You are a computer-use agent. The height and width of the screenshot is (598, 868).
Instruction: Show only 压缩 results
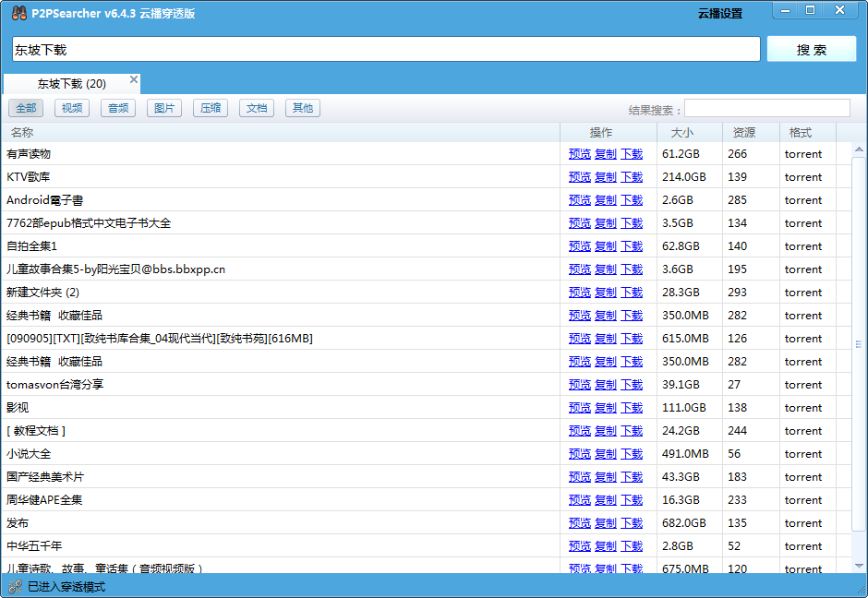click(211, 108)
